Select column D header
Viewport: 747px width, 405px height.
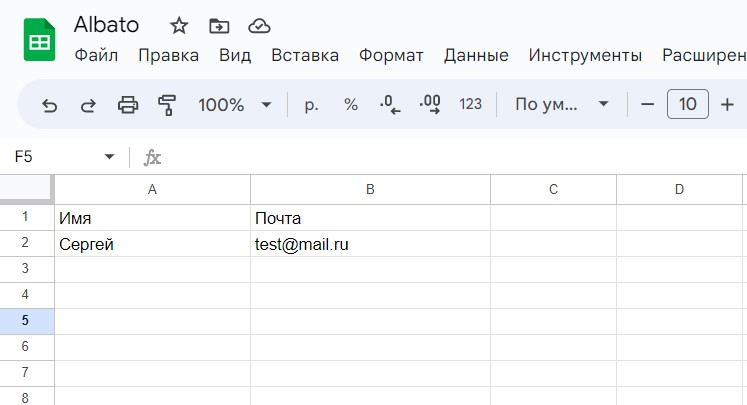679,190
